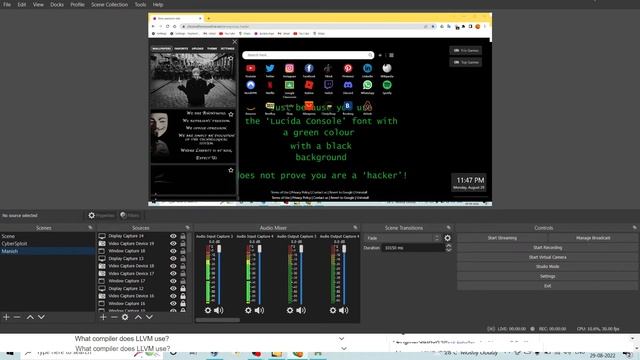Toggle the lock on Display Capture 14
The image size is (640, 360).
pyautogui.click(x=183, y=236)
